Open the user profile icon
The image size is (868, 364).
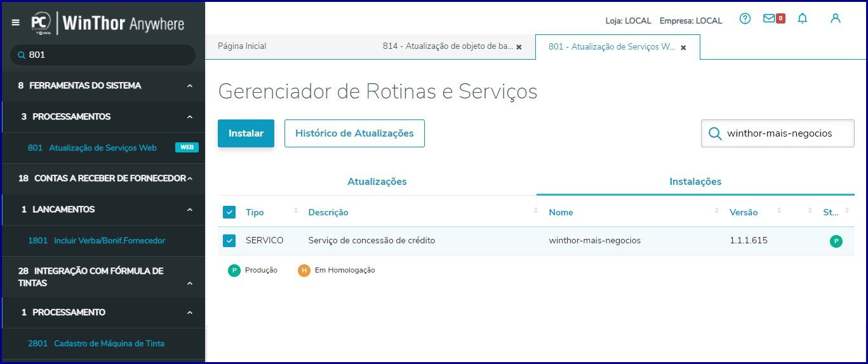836,18
